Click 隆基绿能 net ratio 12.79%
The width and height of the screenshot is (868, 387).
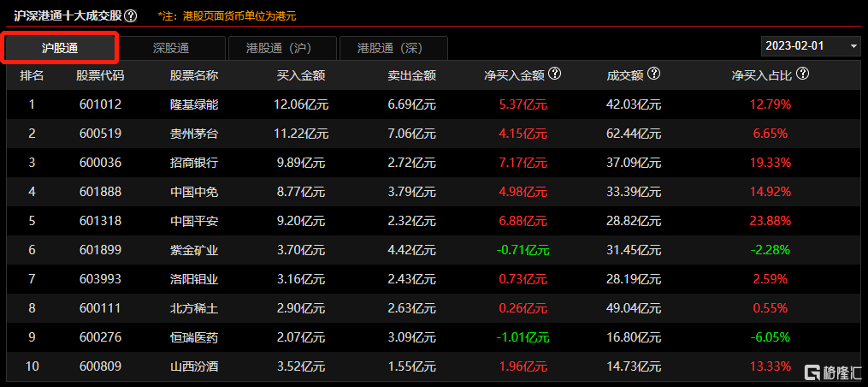[x=770, y=104]
